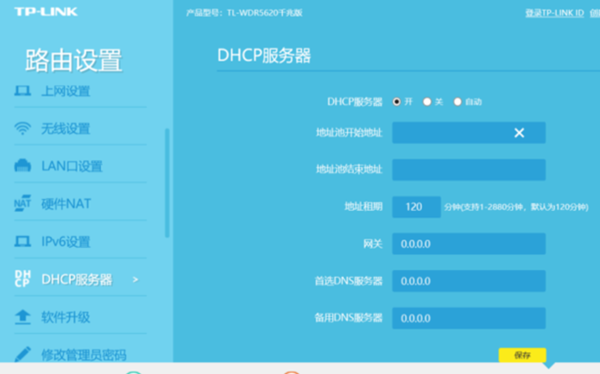Click the 路由设置 heading
The width and height of the screenshot is (600, 374).
click(73, 60)
